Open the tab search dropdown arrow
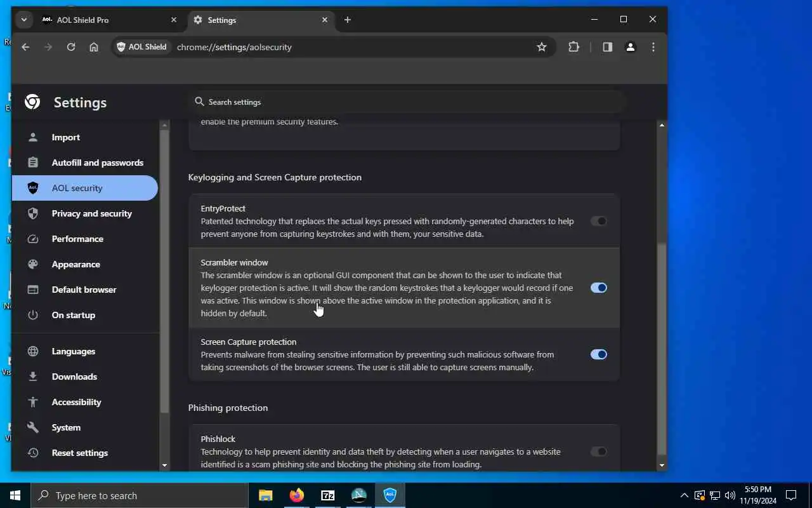Image resolution: width=812 pixels, height=508 pixels. 23,20
